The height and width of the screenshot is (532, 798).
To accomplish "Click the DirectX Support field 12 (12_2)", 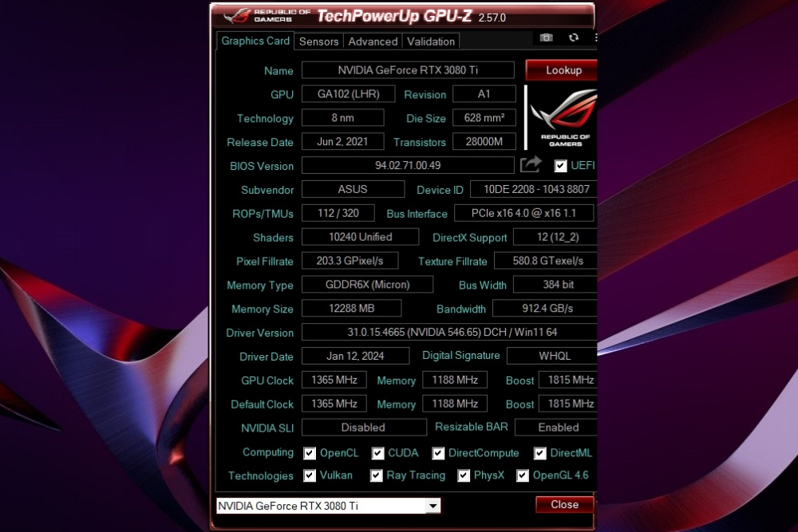I will coord(555,237).
